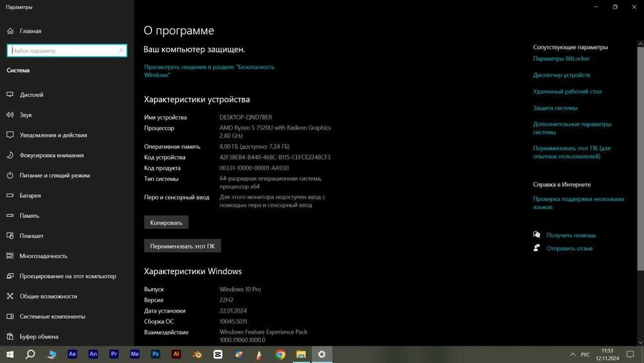The width and height of the screenshot is (644, 363).
Task: Click the OS build 19045.5011 value
Action: pos(233,321)
